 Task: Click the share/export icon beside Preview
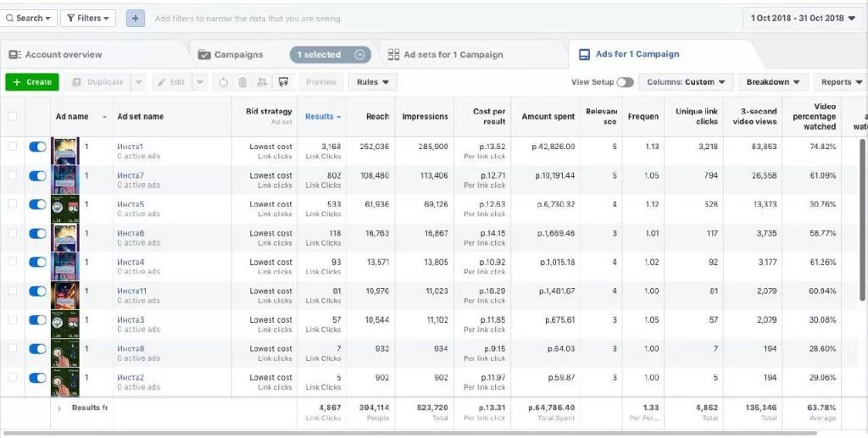(283, 82)
